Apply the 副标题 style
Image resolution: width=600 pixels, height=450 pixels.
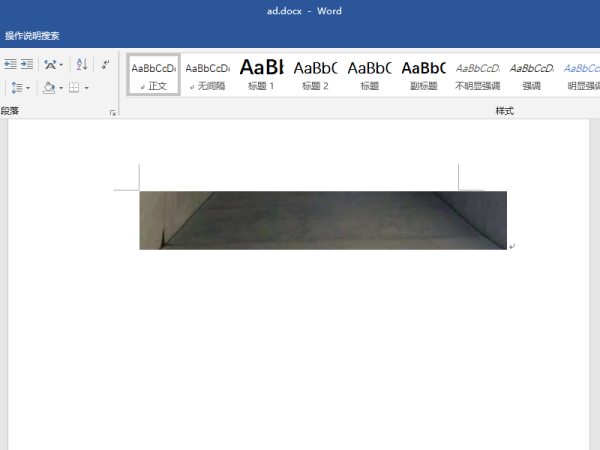pos(423,75)
